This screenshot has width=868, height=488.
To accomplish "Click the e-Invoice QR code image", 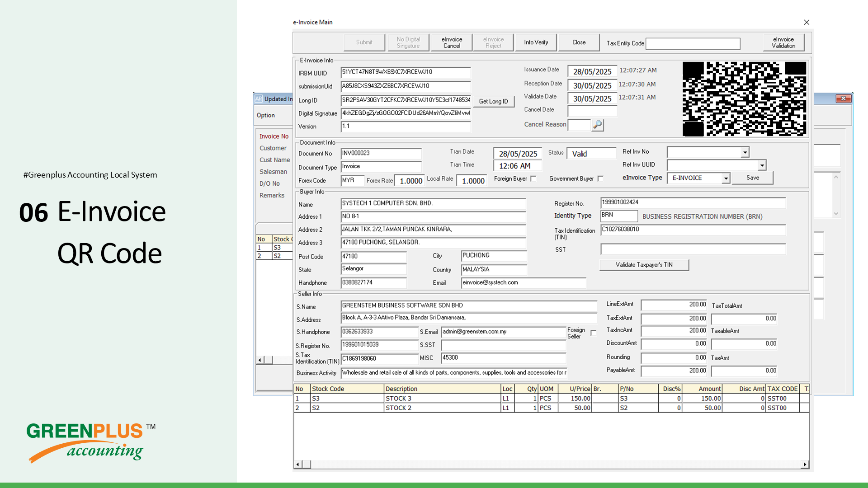I will (744, 99).
